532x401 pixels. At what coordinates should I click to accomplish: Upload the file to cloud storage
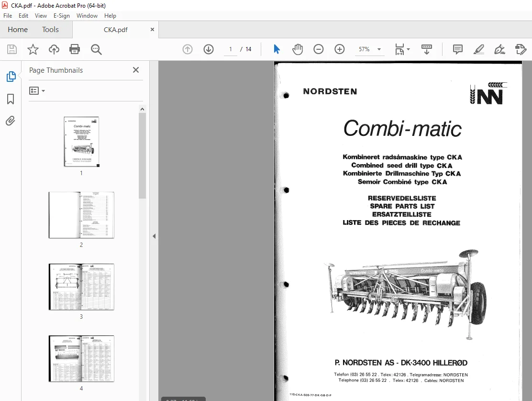click(54, 50)
